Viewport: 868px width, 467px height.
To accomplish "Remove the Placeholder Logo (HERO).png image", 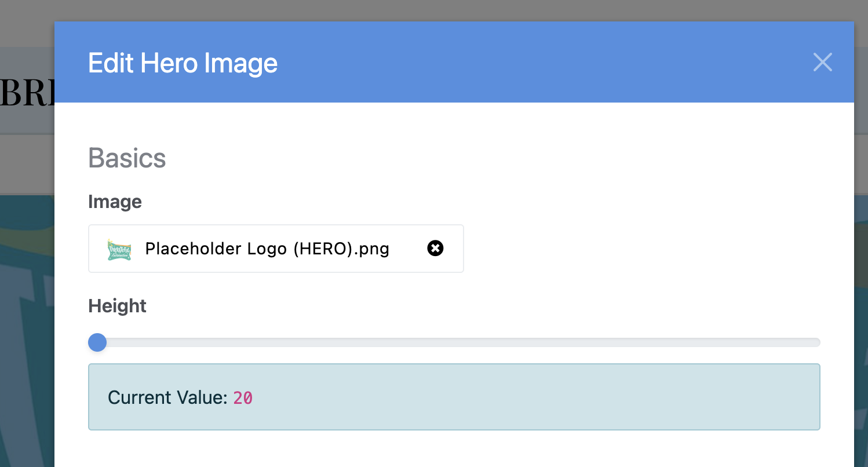I will point(435,249).
